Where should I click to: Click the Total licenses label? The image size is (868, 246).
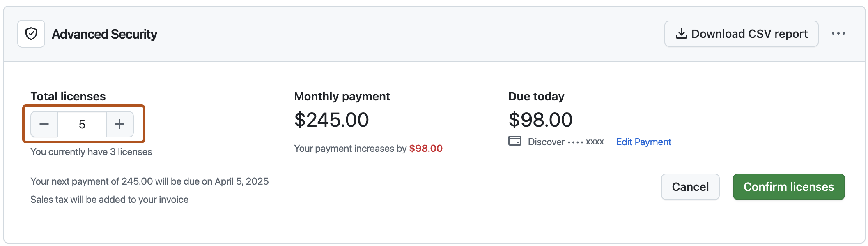point(68,96)
